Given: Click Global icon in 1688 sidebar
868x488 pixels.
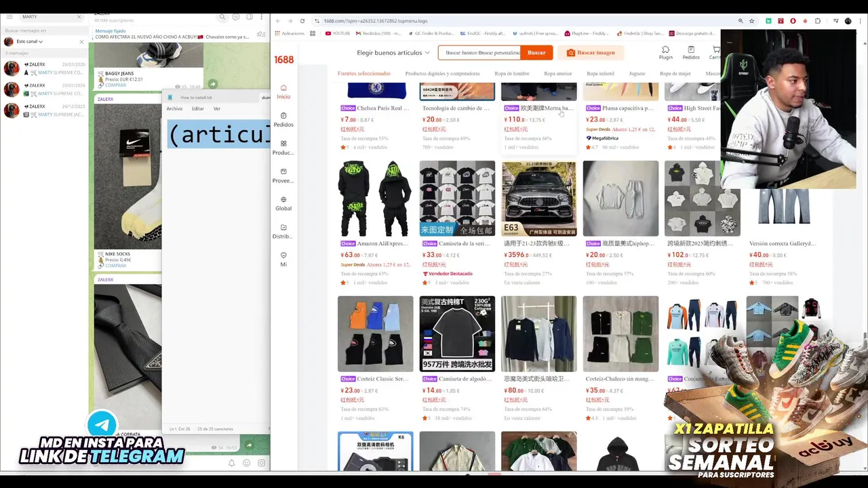Looking at the screenshot, I should (x=283, y=203).
